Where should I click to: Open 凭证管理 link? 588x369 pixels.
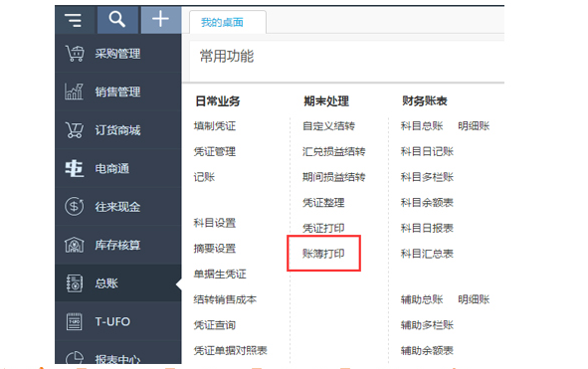pyautogui.click(x=215, y=151)
